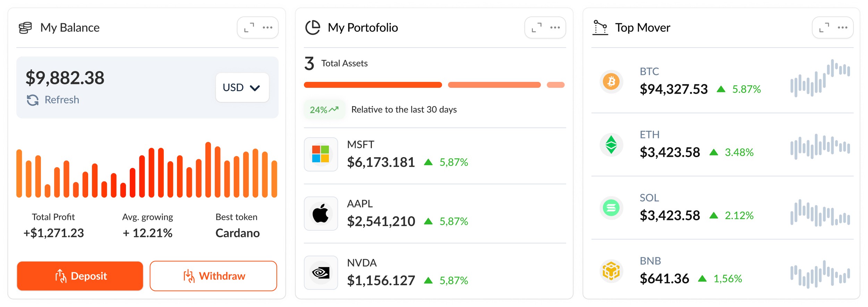
Task: Click the NVIDIA NVDA logo
Action: [321, 273]
